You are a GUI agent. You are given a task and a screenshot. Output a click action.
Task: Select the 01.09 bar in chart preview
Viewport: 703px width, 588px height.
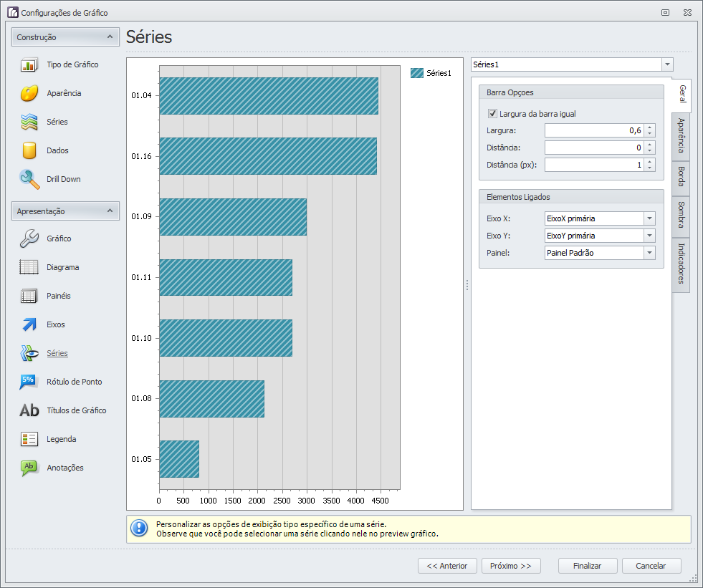pos(233,217)
